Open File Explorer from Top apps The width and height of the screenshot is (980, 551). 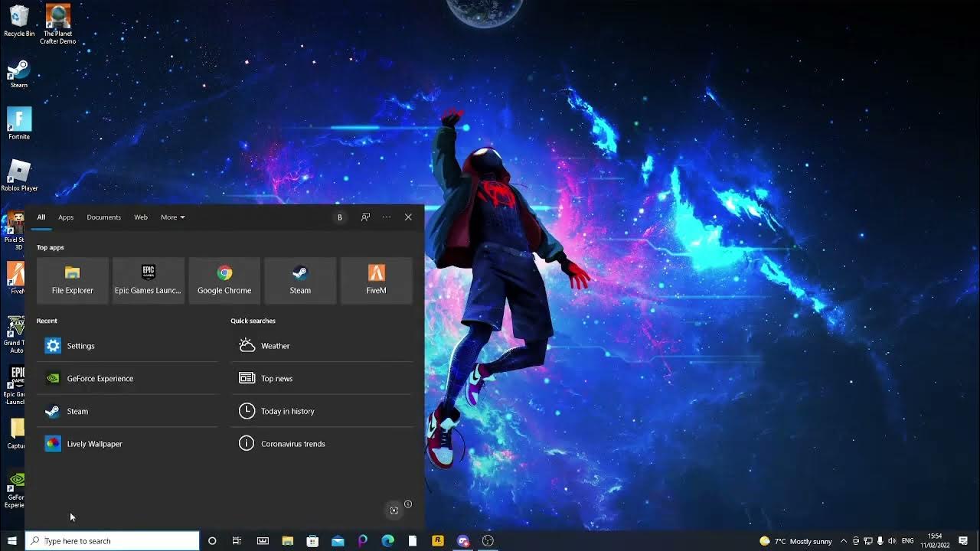pos(73,280)
